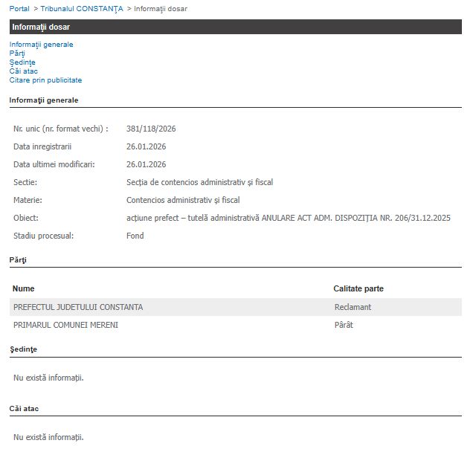Jump to Informații generale anchor link

pyautogui.click(x=41, y=45)
